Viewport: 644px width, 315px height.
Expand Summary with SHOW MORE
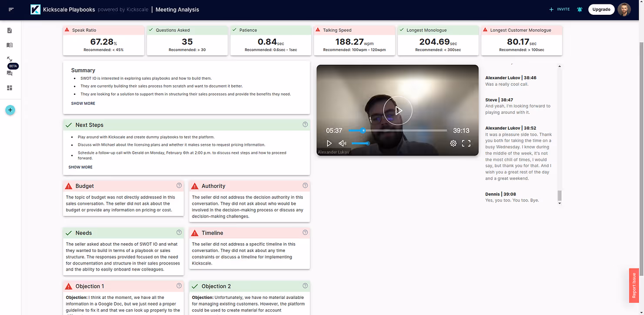tap(83, 104)
